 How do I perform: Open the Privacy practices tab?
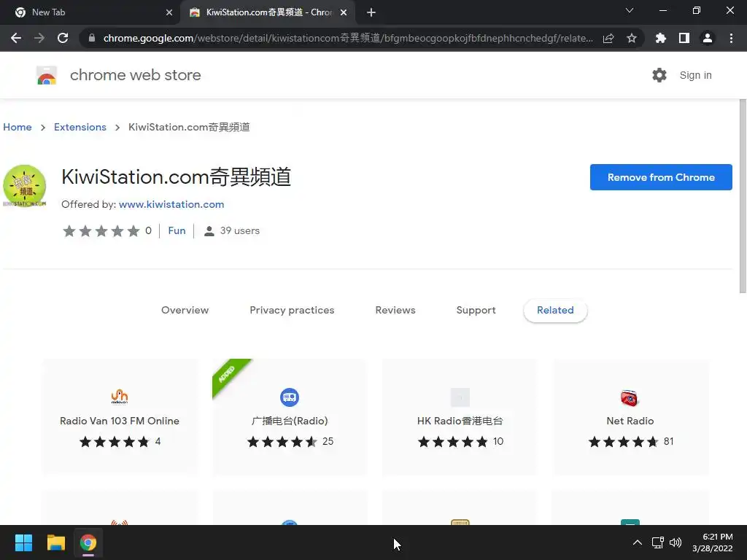pos(292,310)
